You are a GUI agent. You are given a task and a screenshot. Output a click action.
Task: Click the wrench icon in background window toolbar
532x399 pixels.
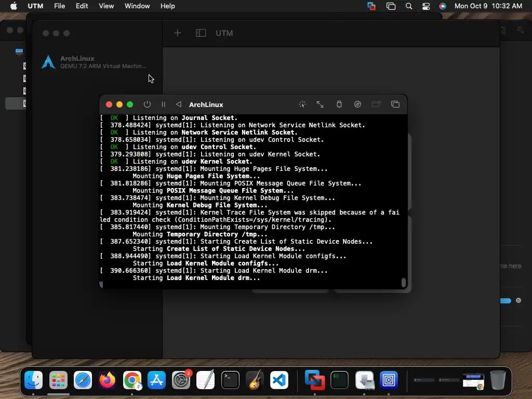[521, 30]
